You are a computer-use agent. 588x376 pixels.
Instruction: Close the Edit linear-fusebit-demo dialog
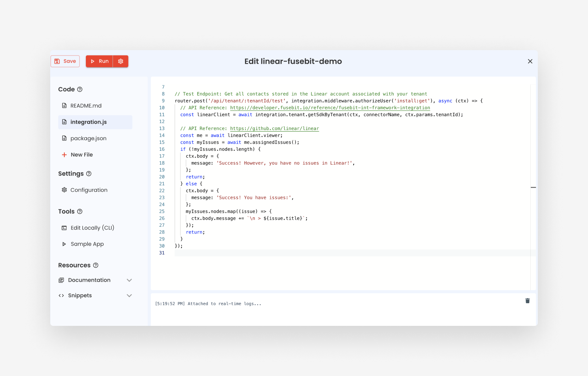click(530, 61)
